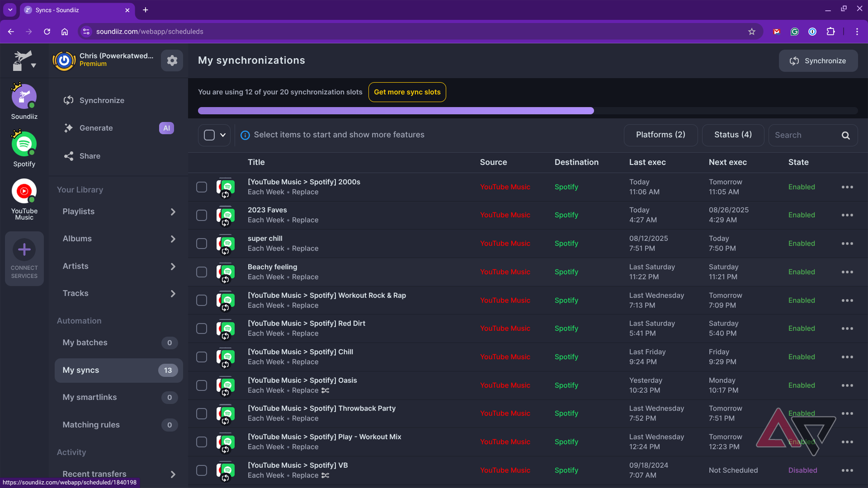The width and height of the screenshot is (868, 488).
Task: Open Matching rules under Automation
Action: (x=119, y=425)
